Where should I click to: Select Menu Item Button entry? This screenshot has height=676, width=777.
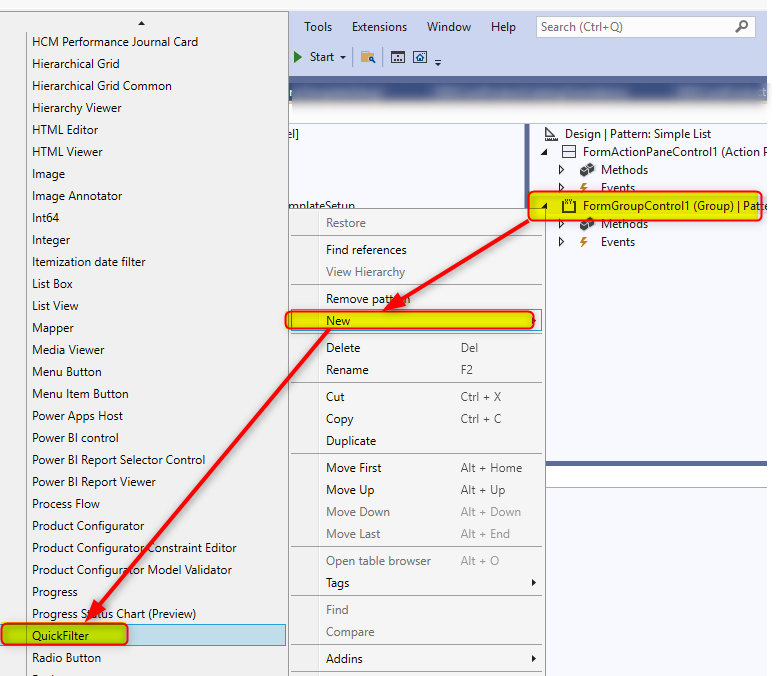click(80, 394)
